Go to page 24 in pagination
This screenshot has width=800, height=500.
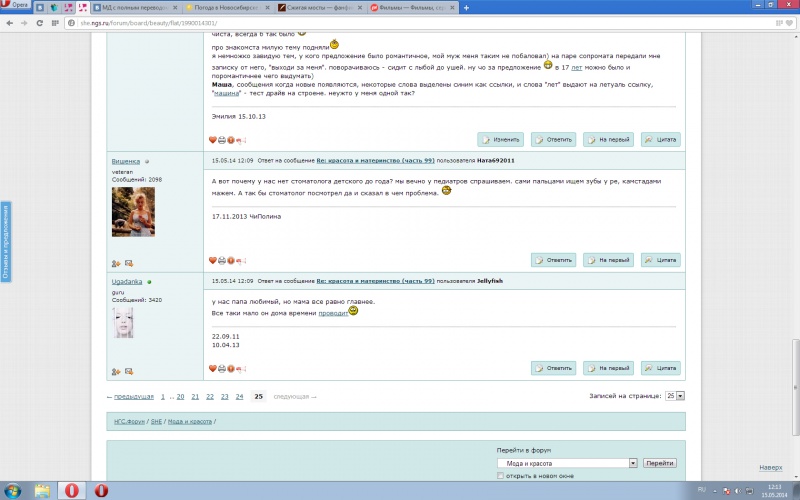tap(238, 396)
